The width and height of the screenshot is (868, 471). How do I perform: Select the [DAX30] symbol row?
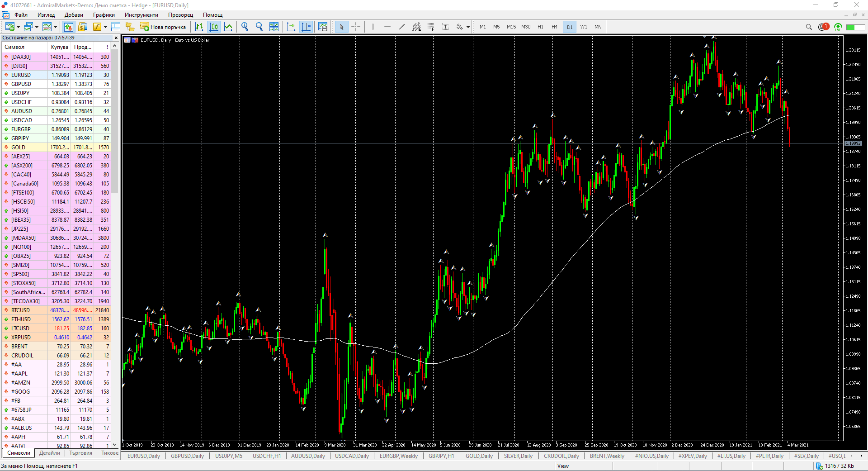coord(56,57)
